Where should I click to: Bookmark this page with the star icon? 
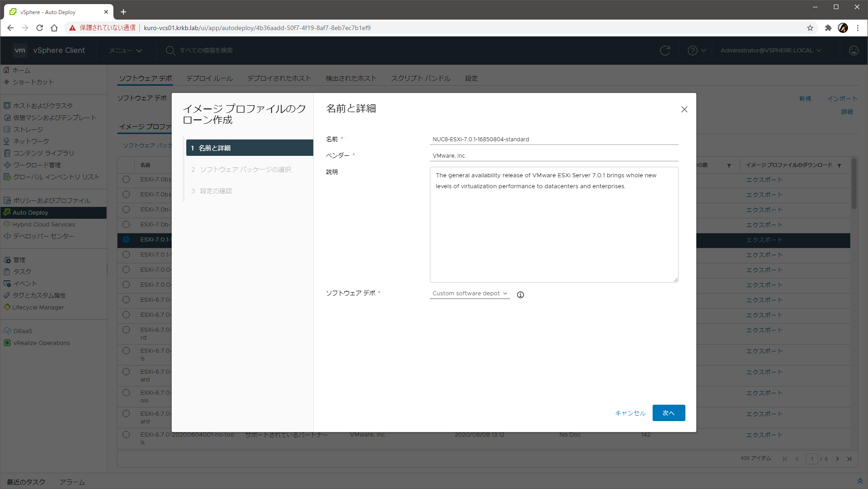(x=810, y=28)
